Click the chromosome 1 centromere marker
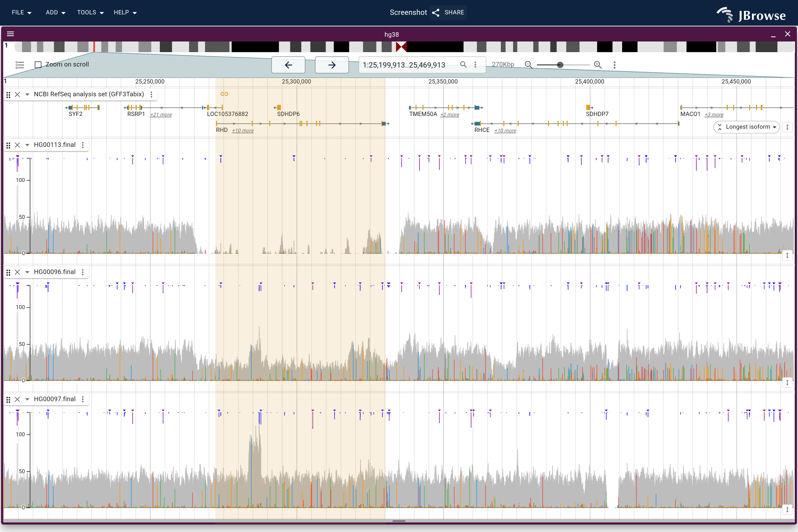Screen dimensions: 798x532 [x=401, y=47]
